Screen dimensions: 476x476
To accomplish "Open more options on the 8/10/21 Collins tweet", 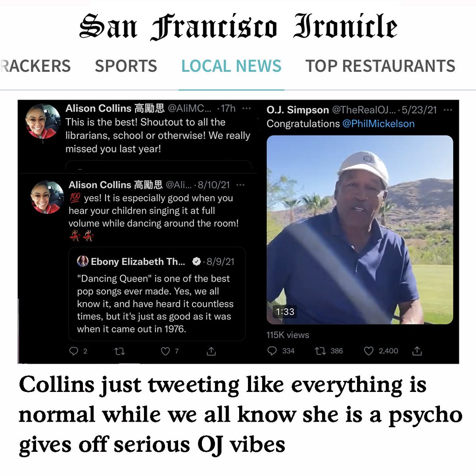I will point(240,185).
